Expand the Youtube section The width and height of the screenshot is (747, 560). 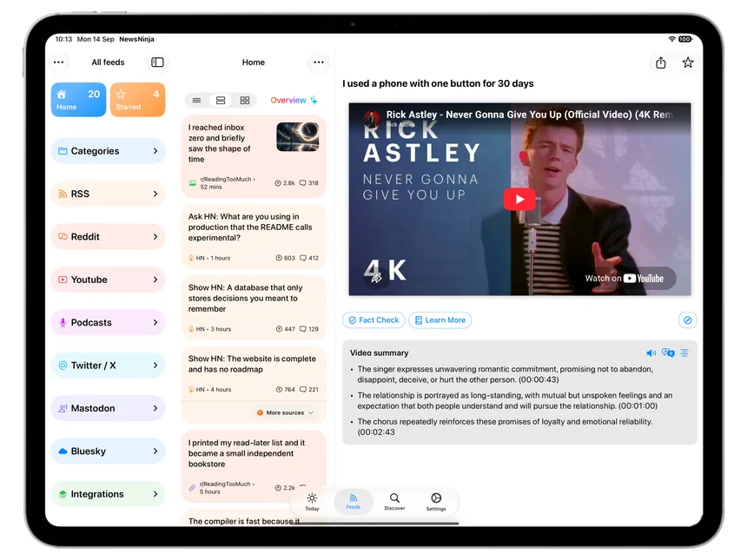(x=109, y=280)
